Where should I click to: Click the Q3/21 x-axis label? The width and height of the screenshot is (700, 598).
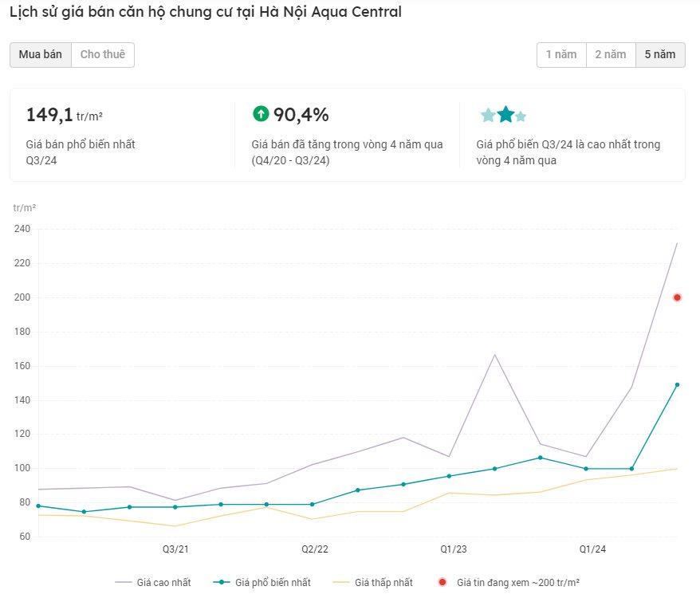tap(175, 549)
